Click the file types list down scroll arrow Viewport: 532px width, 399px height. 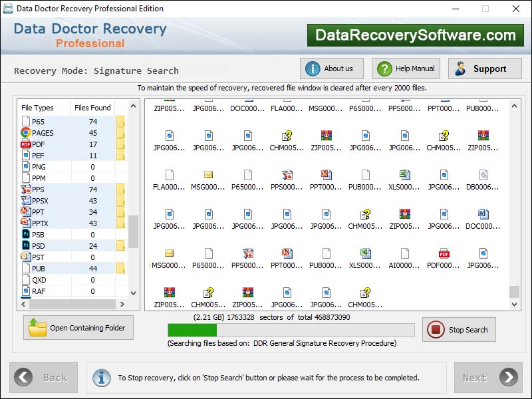coord(134,293)
